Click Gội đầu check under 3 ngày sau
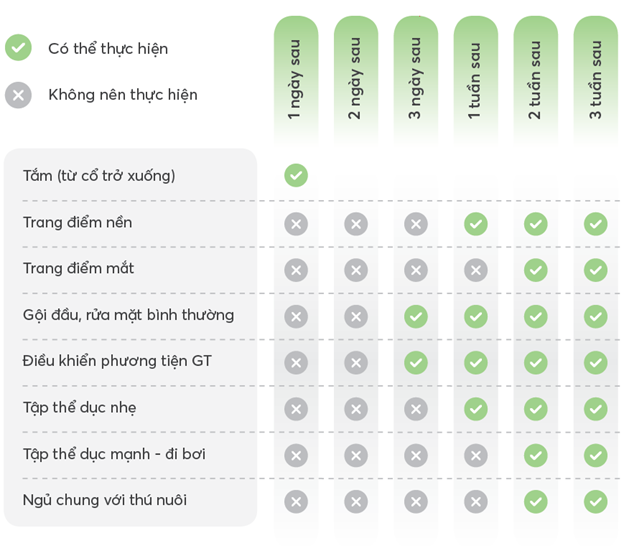The width and height of the screenshot is (624, 556). tap(416, 316)
